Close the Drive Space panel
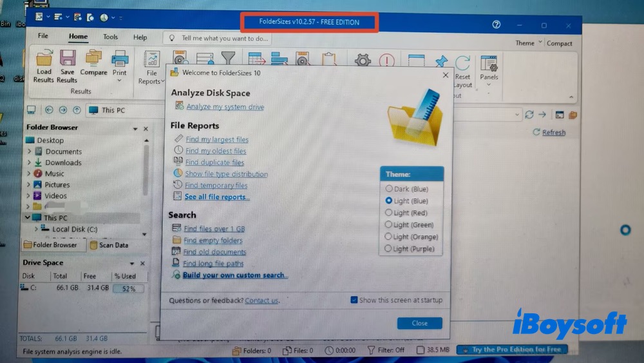Viewport: 644px width, 363px height. 142,263
